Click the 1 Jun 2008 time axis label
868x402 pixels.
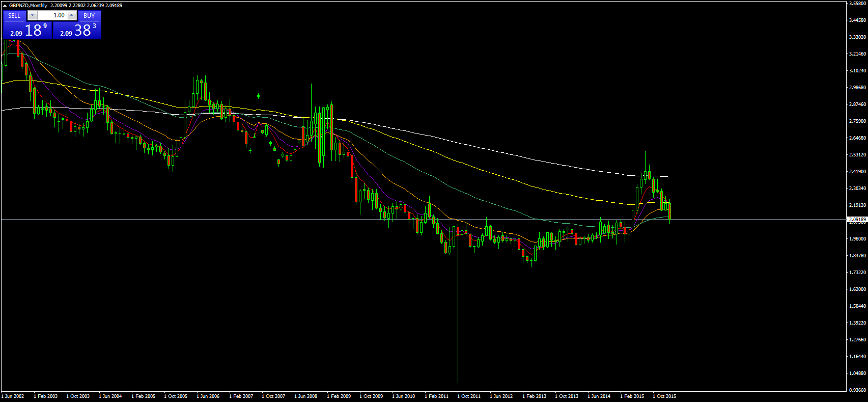(x=305, y=396)
